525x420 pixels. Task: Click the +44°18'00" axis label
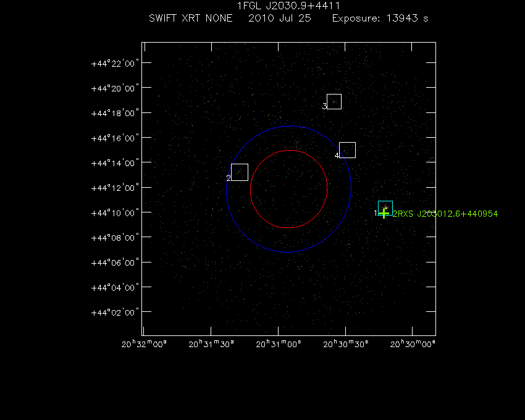point(115,113)
